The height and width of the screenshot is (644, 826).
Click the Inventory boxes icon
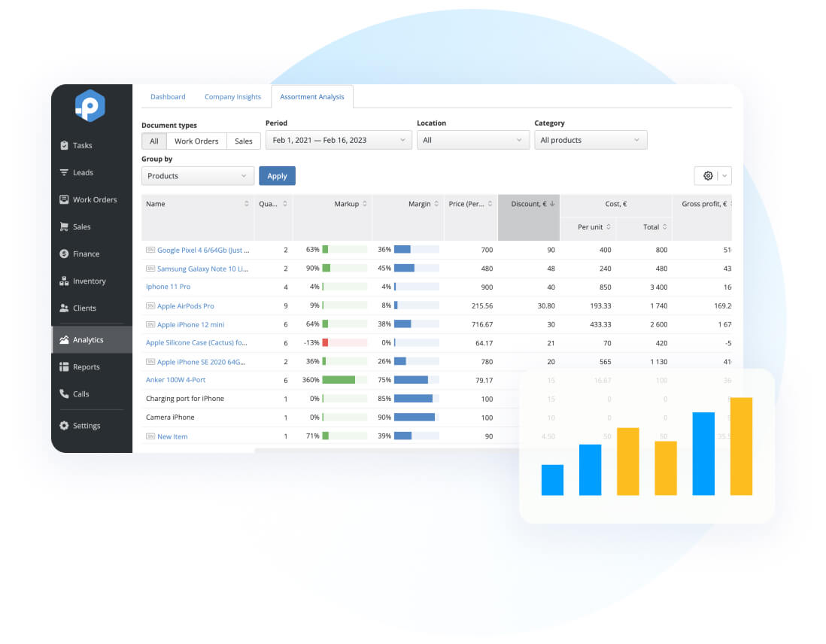(x=65, y=281)
